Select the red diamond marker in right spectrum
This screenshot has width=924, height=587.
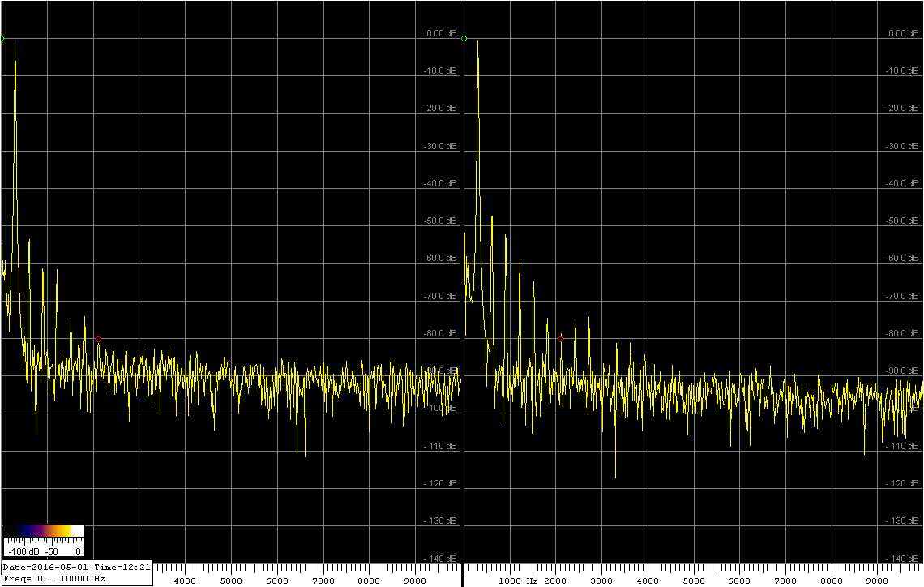click(560, 338)
